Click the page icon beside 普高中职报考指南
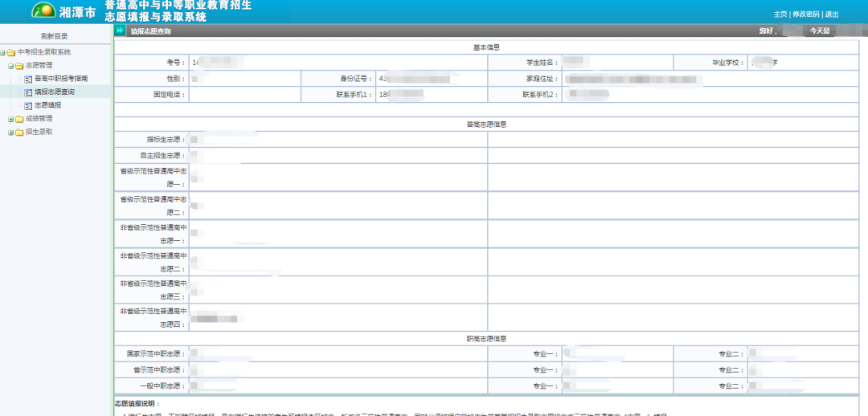 click(x=28, y=79)
